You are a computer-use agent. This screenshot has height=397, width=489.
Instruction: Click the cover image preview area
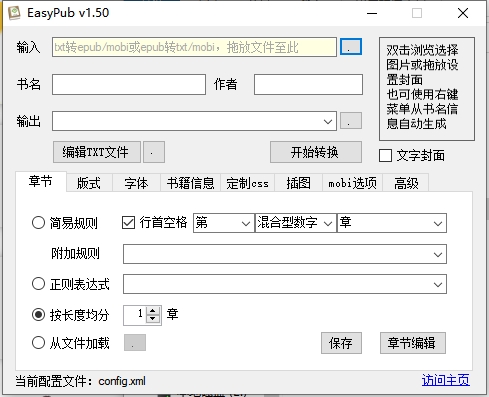(x=427, y=89)
